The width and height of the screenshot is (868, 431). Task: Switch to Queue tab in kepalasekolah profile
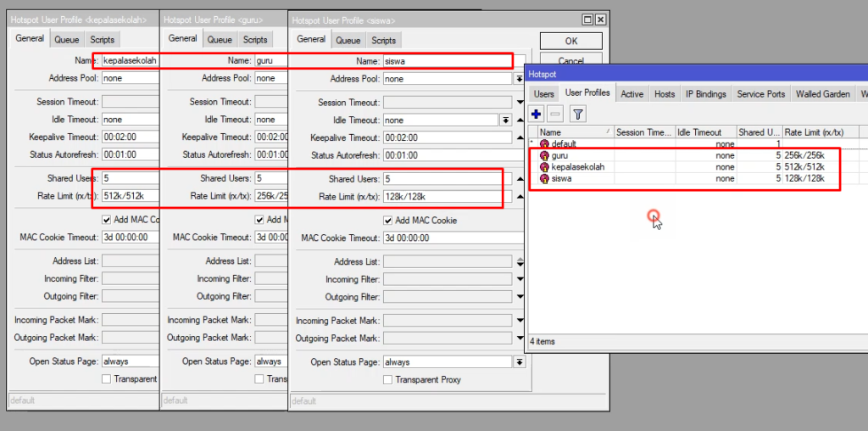66,40
